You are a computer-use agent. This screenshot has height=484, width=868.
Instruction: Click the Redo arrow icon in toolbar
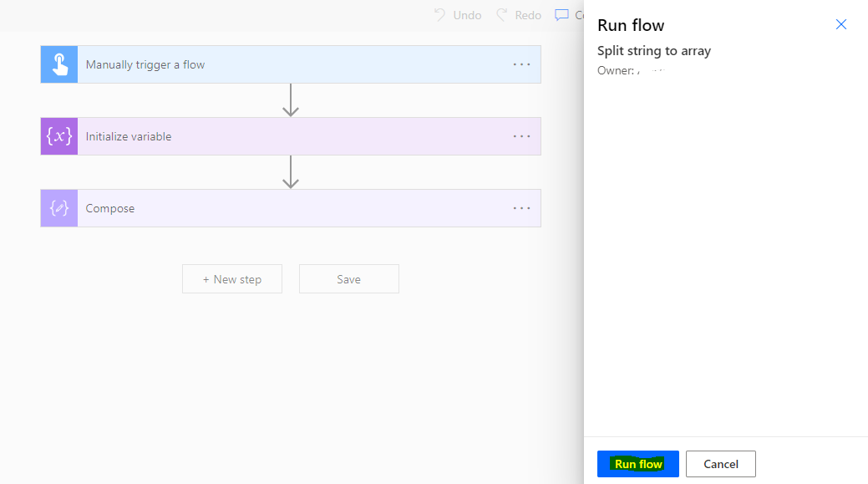coord(501,15)
